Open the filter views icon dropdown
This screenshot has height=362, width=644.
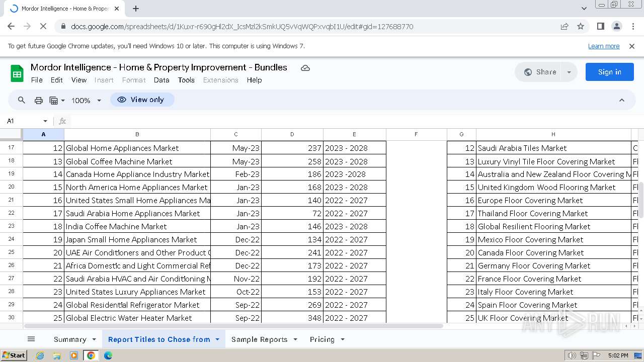click(x=57, y=100)
